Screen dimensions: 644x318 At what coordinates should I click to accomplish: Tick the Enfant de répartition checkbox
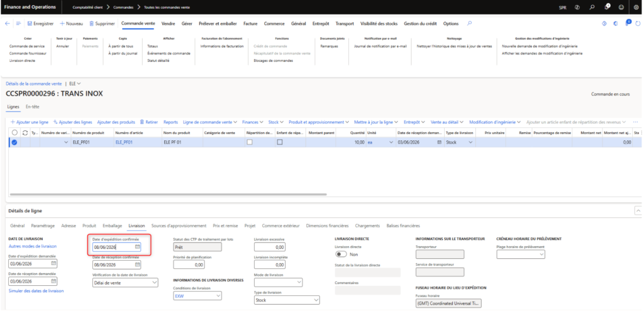[280, 142]
